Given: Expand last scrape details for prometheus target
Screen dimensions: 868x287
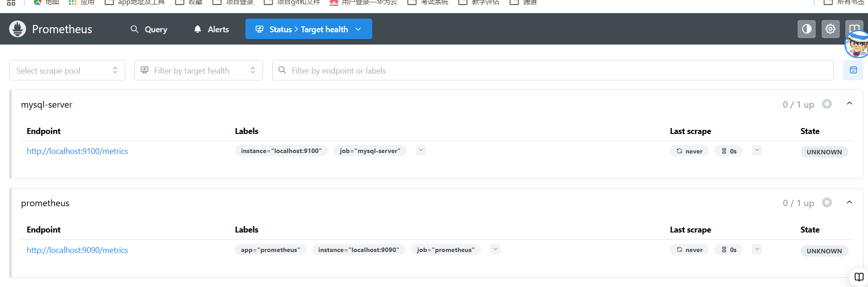Looking at the screenshot, I should click(757, 249).
